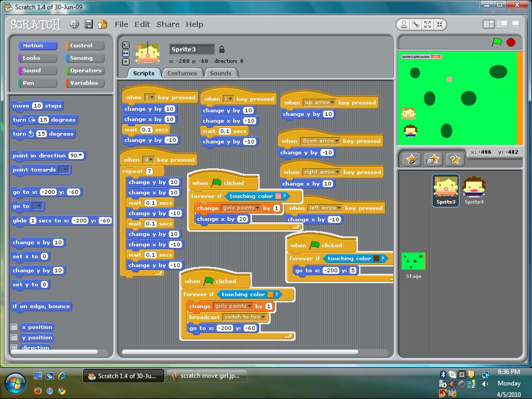Click the volume icon in system tray
The height and width of the screenshot is (399, 532).
pos(485,384)
